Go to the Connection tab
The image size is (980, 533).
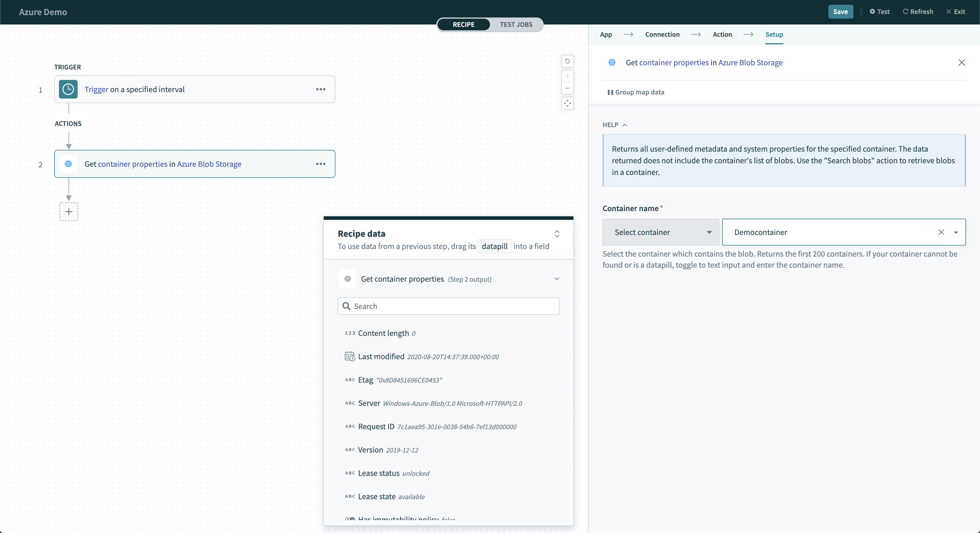[x=662, y=34]
